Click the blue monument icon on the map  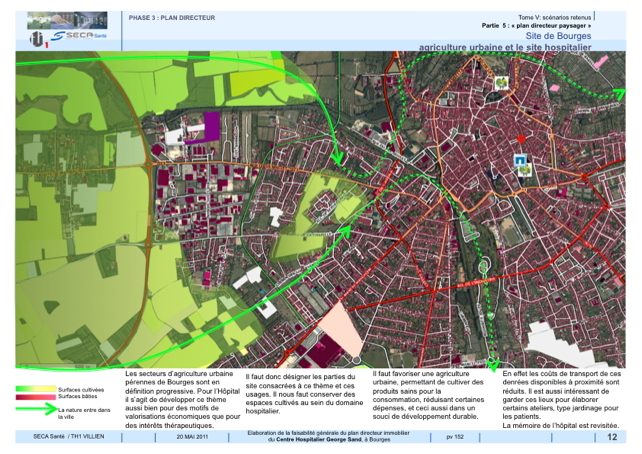coord(519,161)
